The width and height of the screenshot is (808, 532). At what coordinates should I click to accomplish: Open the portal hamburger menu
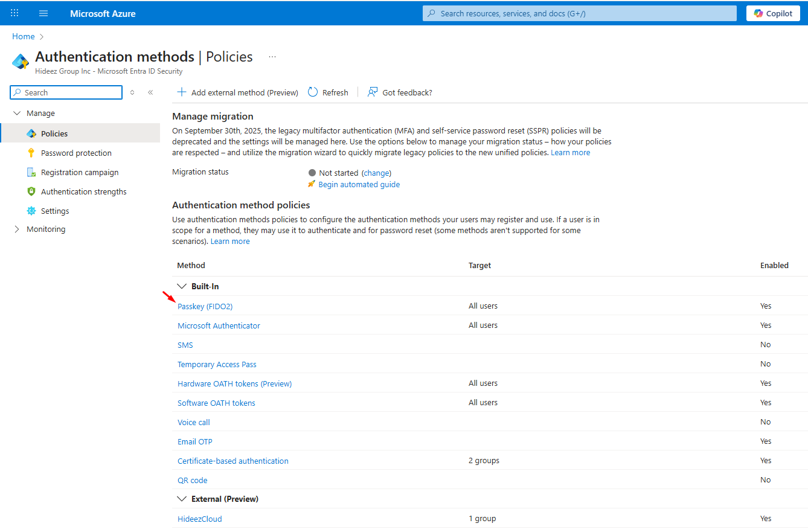tap(43, 13)
